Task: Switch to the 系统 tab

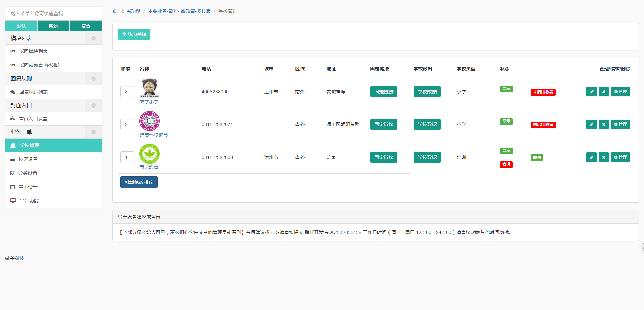Action: (53, 26)
